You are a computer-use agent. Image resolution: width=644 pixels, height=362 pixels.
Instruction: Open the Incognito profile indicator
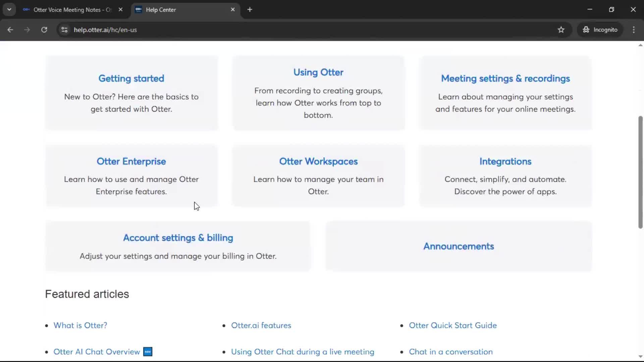click(600, 29)
